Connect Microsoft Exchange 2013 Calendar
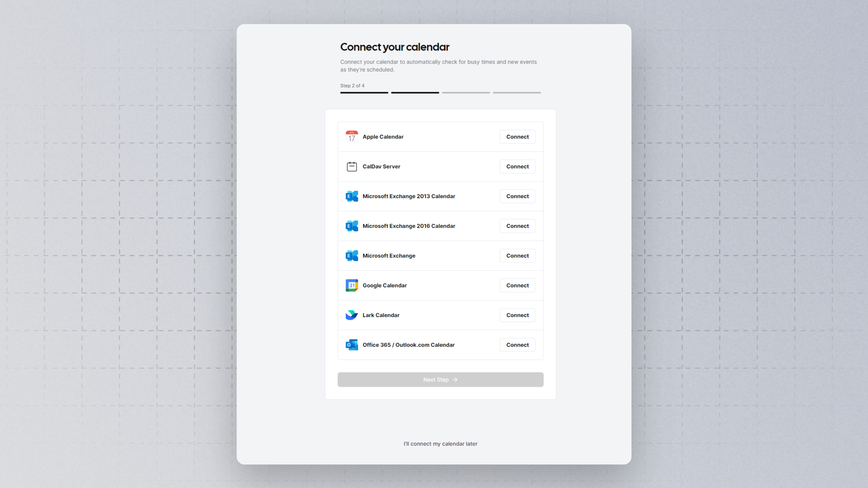Viewport: 868px width, 488px height. coord(517,196)
